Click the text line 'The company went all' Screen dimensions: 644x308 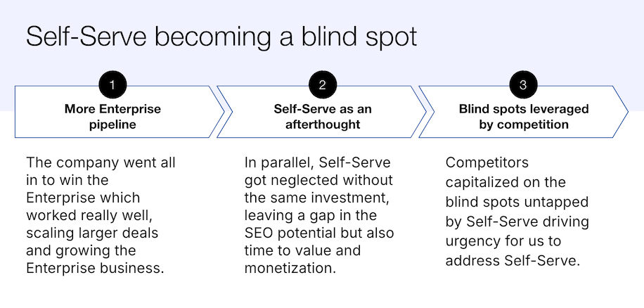tap(101, 162)
